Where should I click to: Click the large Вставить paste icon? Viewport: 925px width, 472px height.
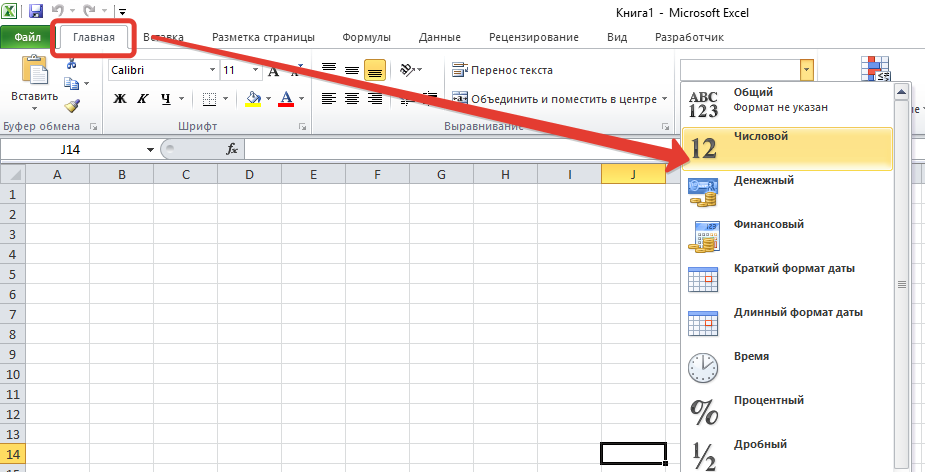35,70
